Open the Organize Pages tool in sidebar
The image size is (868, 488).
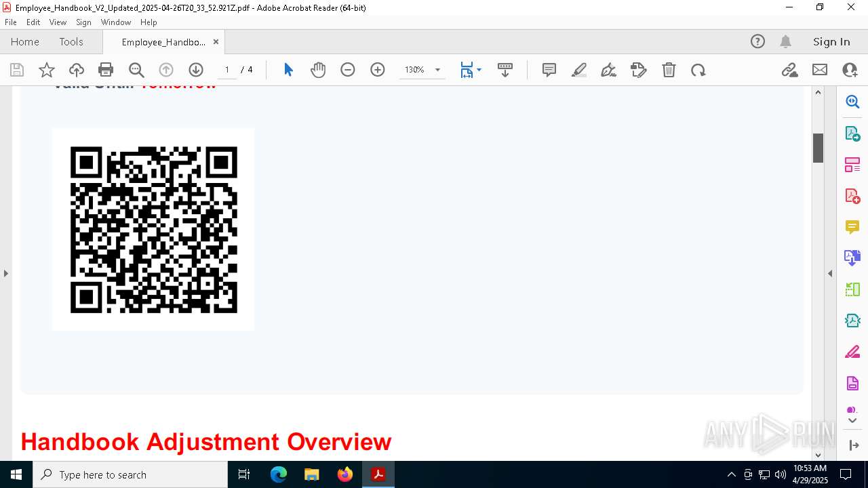pyautogui.click(x=852, y=165)
